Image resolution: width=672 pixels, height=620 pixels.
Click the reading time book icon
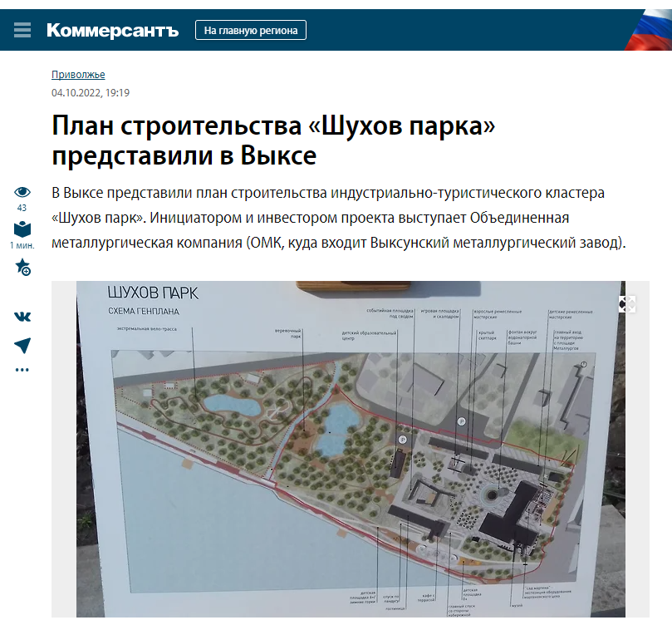(x=22, y=229)
